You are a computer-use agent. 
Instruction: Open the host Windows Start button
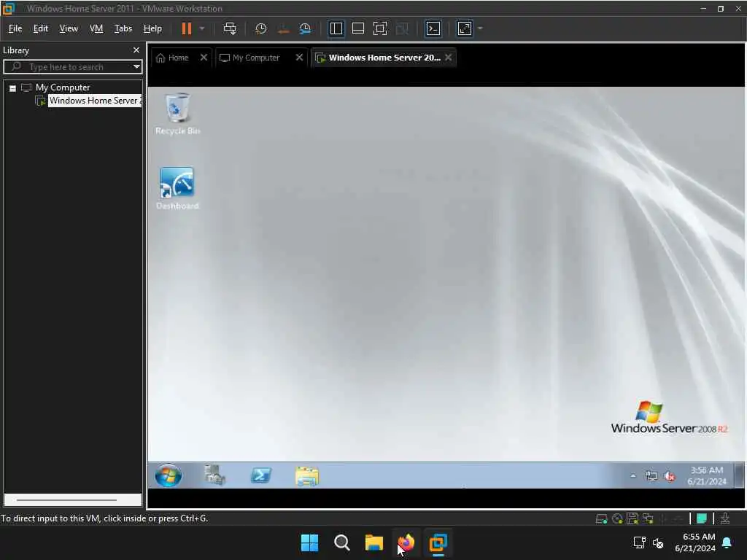[x=309, y=542]
